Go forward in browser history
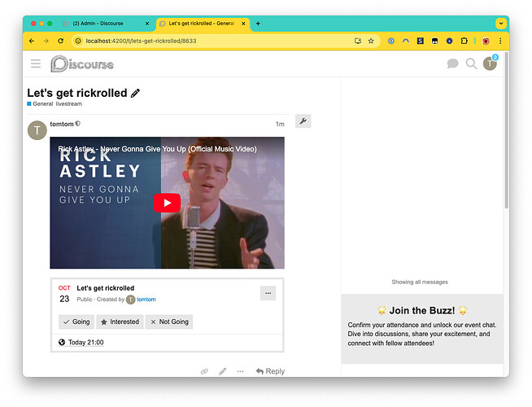532x407 pixels. click(x=46, y=41)
